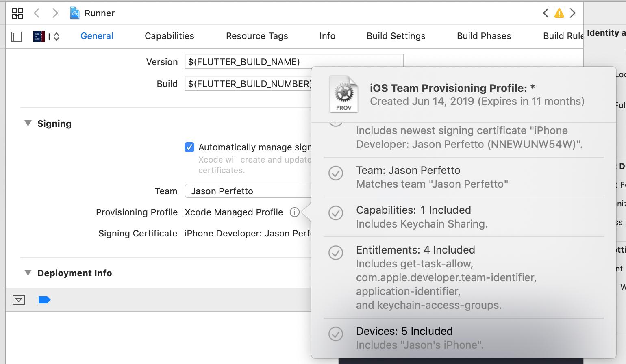Click 'iPhone Developer: Jason Perf' certificate value

pyautogui.click(x=248, y=233)
